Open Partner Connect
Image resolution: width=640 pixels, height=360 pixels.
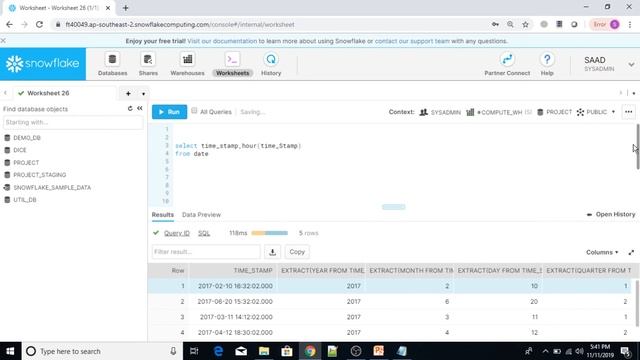pyautogui.click(x=507, y=64)
